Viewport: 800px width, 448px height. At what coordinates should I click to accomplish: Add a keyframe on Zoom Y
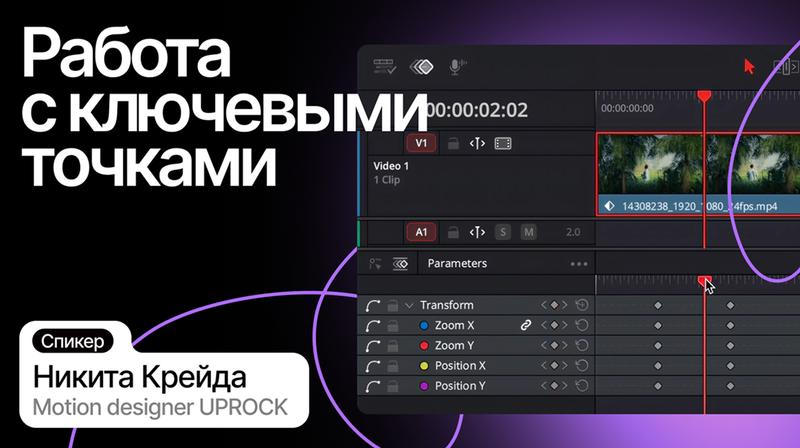[554, 345]
